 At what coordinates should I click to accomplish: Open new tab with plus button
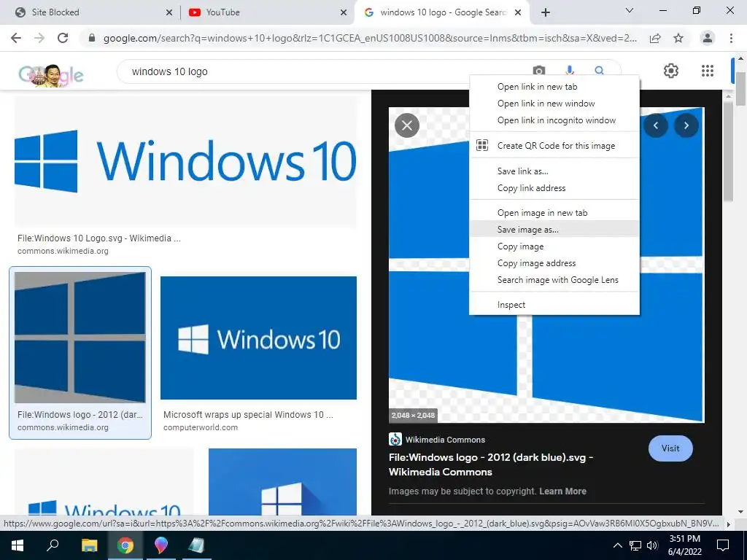tap(546, 12)
